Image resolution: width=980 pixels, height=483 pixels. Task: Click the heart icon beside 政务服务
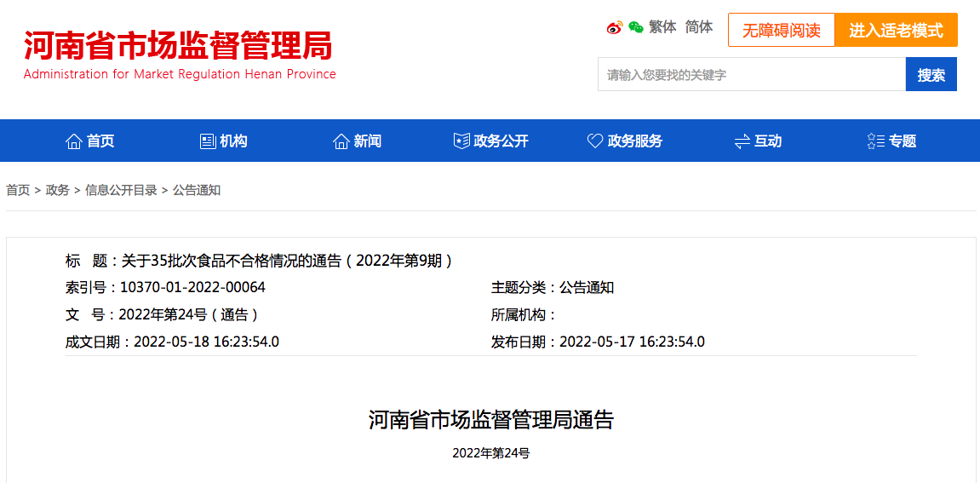tap(595, 141)
